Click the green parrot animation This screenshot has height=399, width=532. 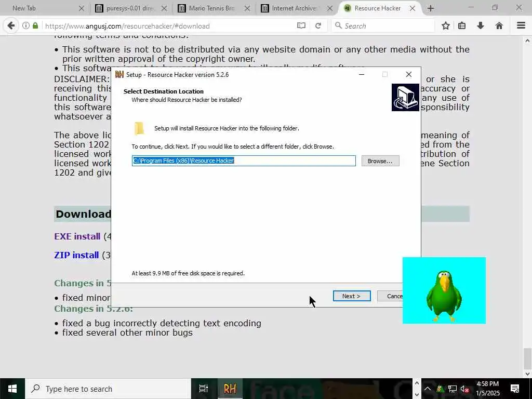tap(444, 290)
